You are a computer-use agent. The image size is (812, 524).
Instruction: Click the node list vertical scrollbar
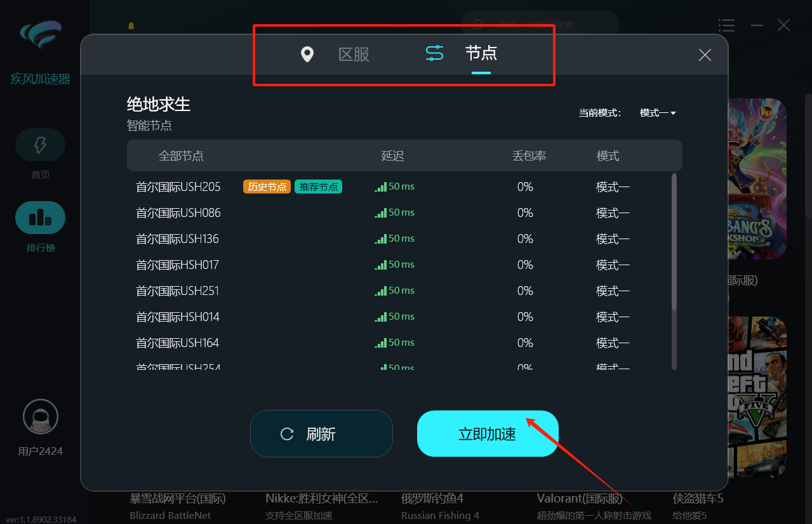tap(674, 241)
